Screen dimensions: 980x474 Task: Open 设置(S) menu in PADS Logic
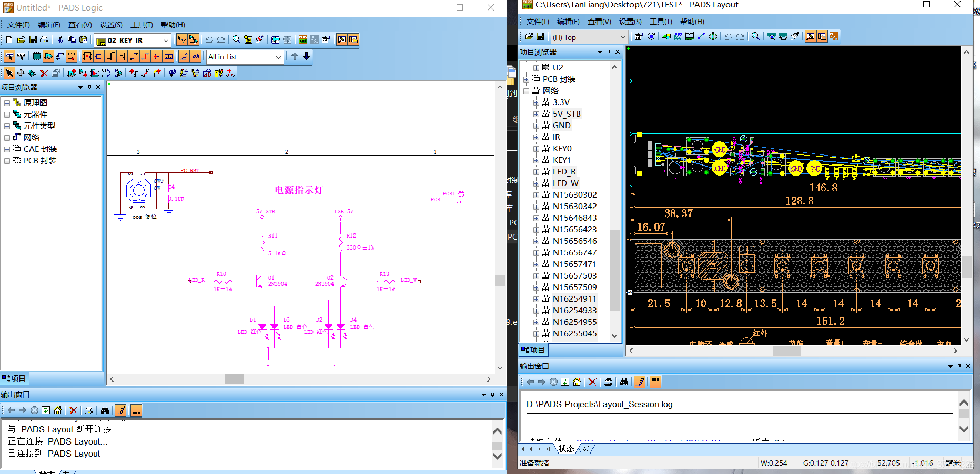coord(111,25)
